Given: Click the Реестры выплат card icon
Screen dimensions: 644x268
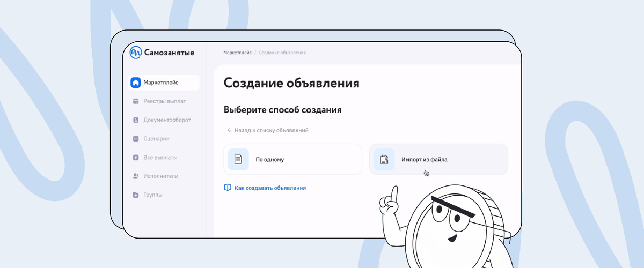Looking at the screenshot, I should [x=136, y=101].
